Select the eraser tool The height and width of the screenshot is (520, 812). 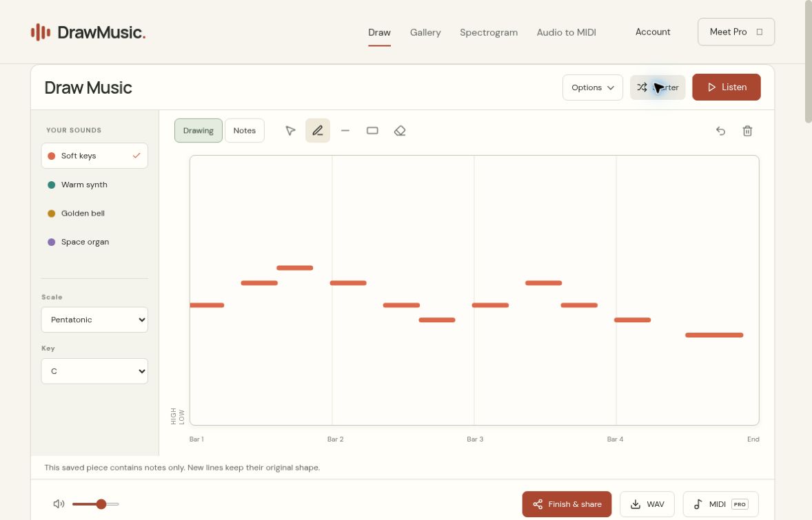coord(400,131)
